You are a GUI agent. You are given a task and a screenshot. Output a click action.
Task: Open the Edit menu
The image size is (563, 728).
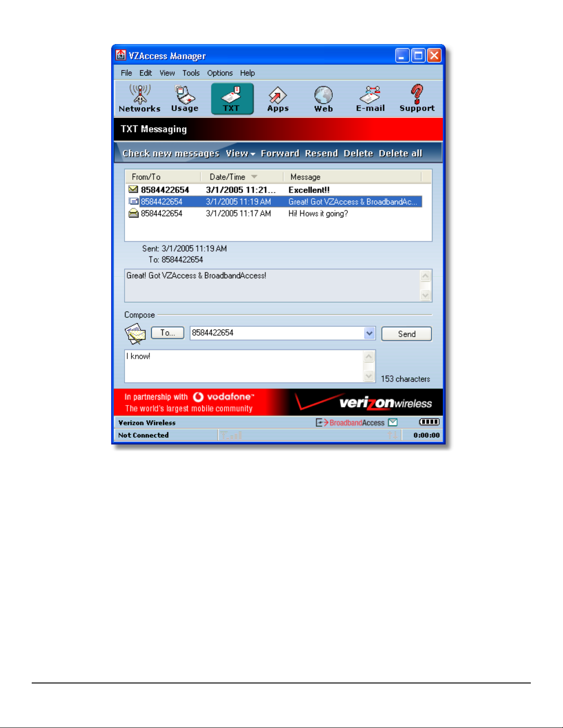pyautogui.click(x=146, y=73)
